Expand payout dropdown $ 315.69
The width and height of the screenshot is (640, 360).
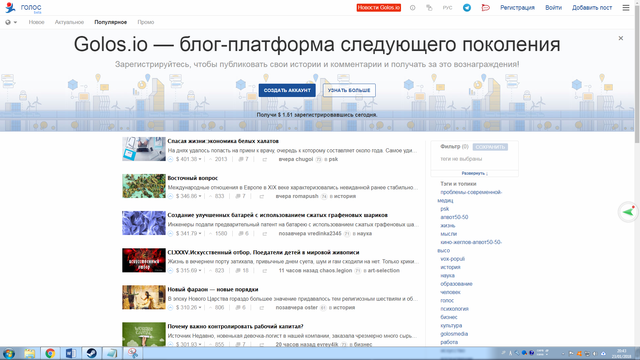point(189,271)
